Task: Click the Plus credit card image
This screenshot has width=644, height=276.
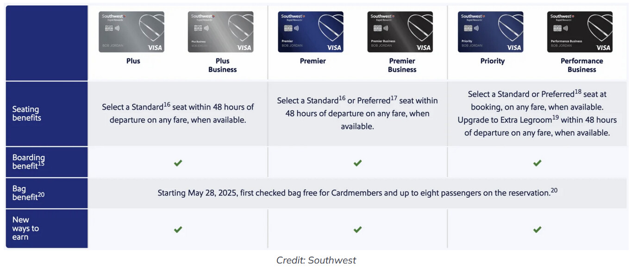Action: (131, 32)
